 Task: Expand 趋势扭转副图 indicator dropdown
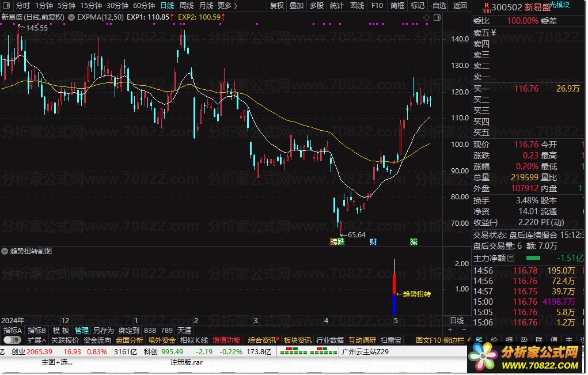coord(5,251)
